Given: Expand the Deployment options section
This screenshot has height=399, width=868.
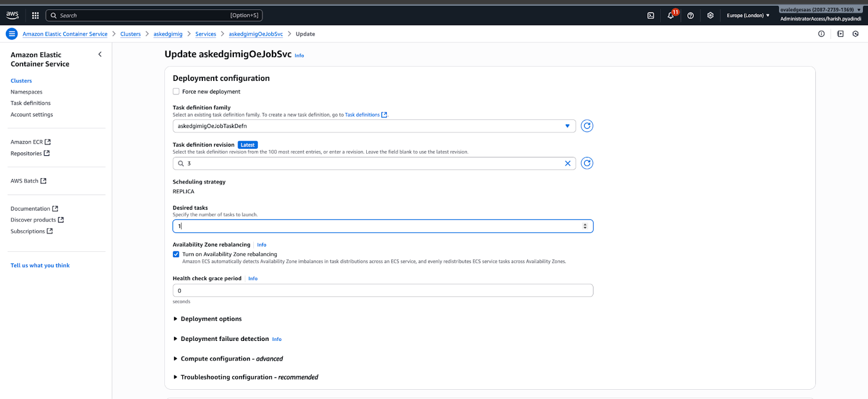Looking at the screenshot, I should (x=211, y=319).
